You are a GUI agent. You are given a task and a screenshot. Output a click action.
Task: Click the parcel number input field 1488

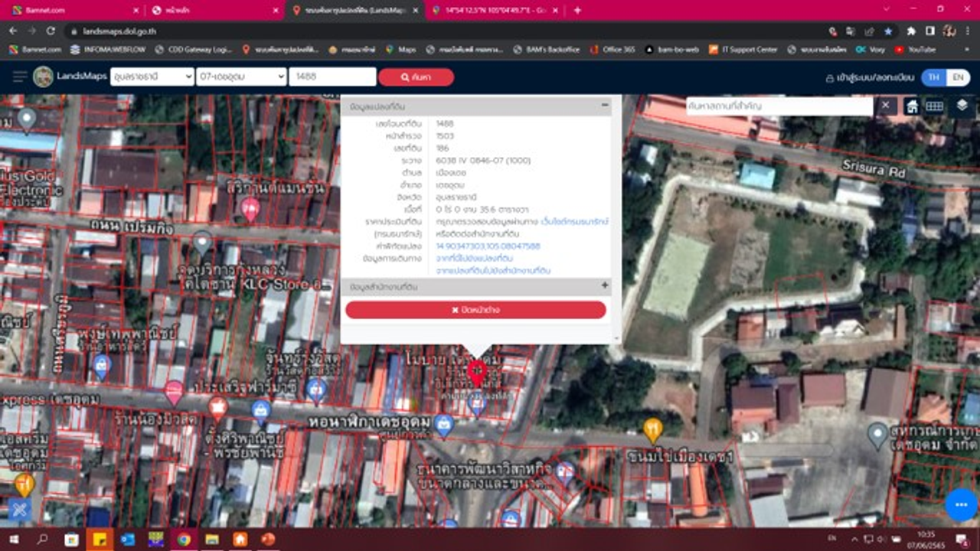[x=332, y=77]
